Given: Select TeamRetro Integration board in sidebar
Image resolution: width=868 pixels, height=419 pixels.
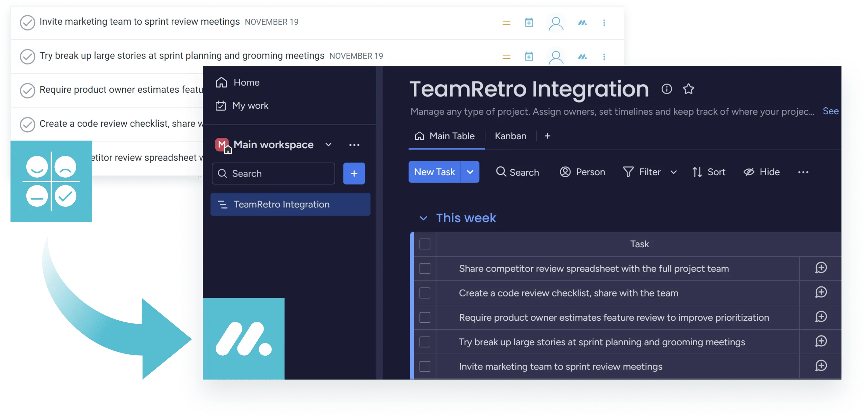Looking at the screenshot, I should tap(290, 204).
